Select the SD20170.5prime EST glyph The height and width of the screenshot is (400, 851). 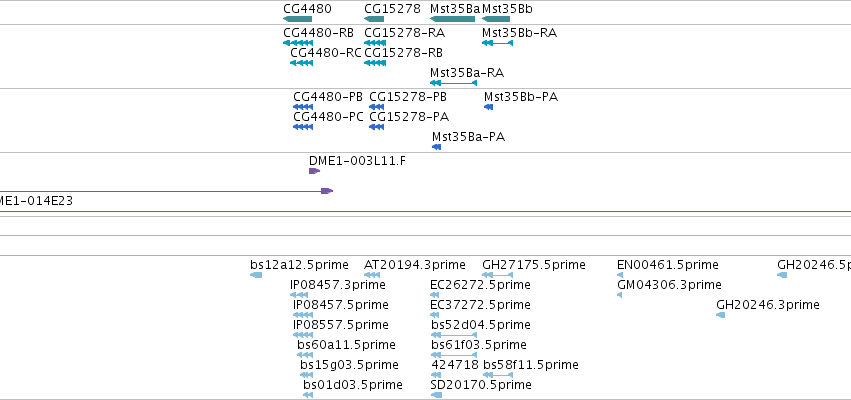coord(436,395)
